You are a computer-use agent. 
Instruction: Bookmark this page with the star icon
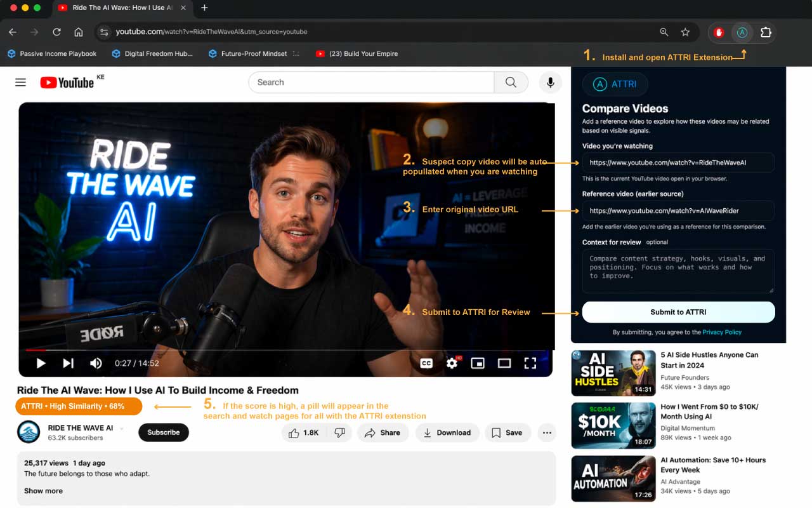pyautogui.click(x=685, y=32)
